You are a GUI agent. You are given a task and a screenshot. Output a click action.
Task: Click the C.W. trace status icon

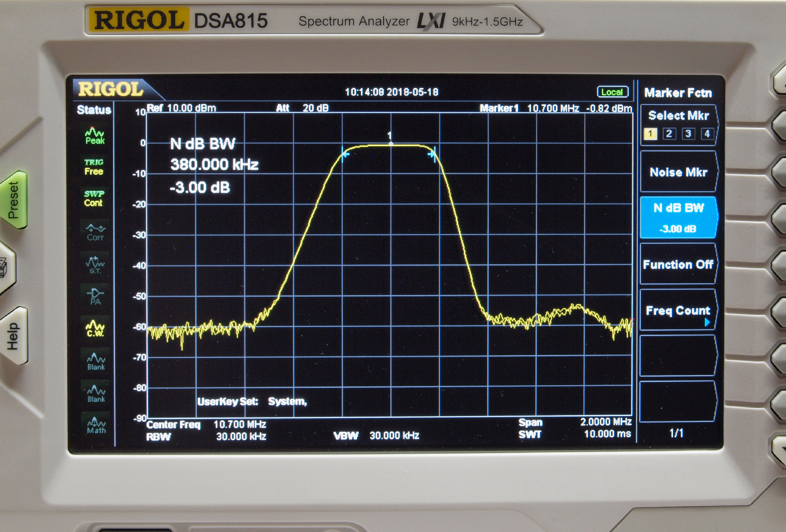coord(95,328)
